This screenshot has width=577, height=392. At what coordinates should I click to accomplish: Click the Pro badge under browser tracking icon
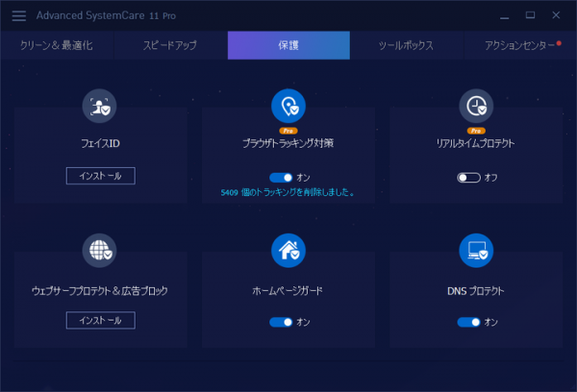(288, 131)
